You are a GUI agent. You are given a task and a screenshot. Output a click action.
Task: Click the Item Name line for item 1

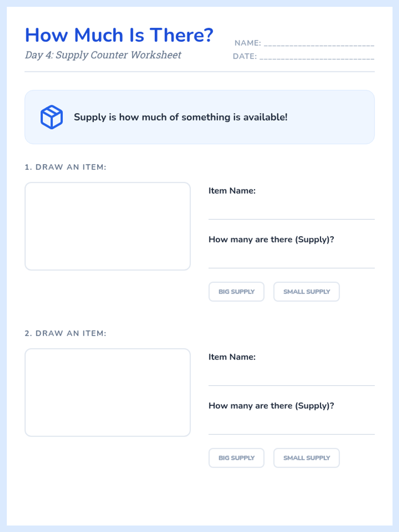[x=291, y=213]
